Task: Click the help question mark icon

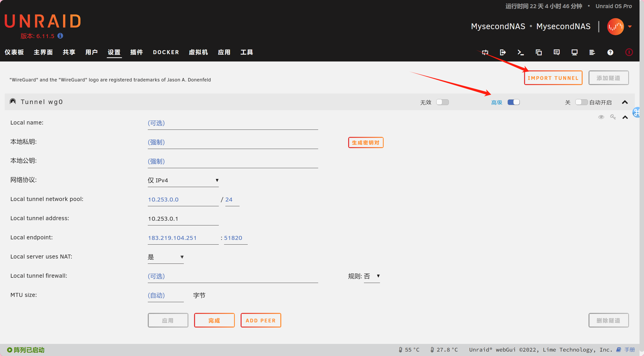Action: pyautogui.click(x=610, y=52)
